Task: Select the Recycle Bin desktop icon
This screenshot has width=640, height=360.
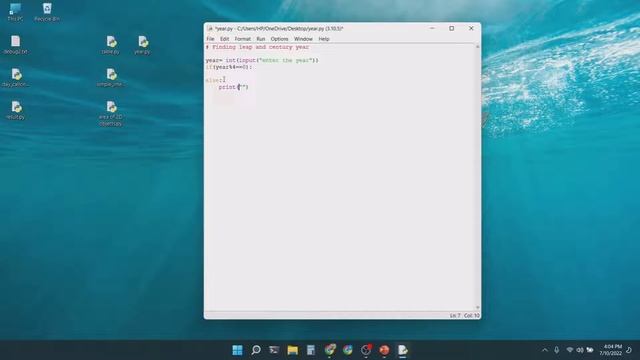Action: [x=47, y=12]
